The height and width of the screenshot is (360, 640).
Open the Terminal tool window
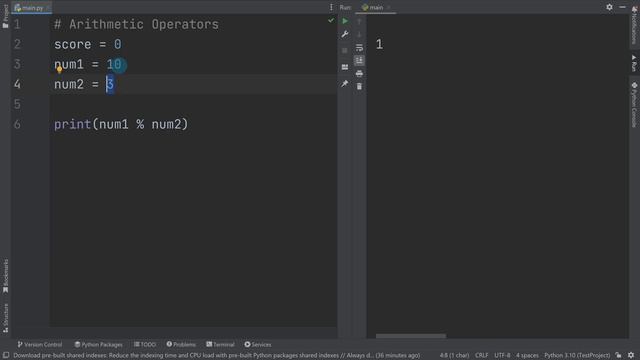click(220, 345)
